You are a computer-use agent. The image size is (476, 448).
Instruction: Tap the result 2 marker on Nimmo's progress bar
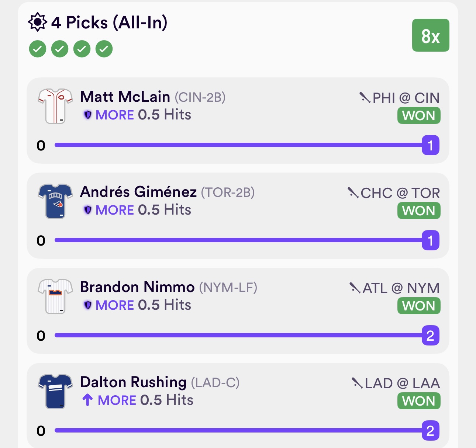point(430,336)
